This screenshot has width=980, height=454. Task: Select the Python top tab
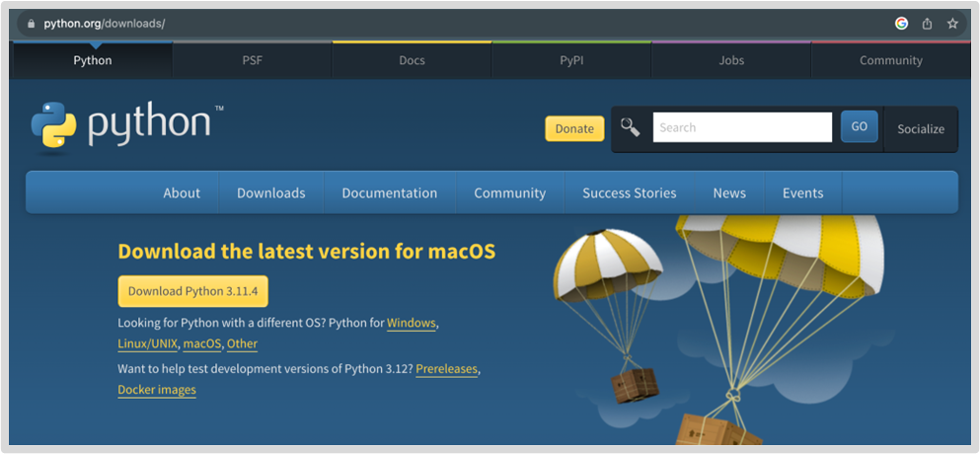[x=93, y=60]
